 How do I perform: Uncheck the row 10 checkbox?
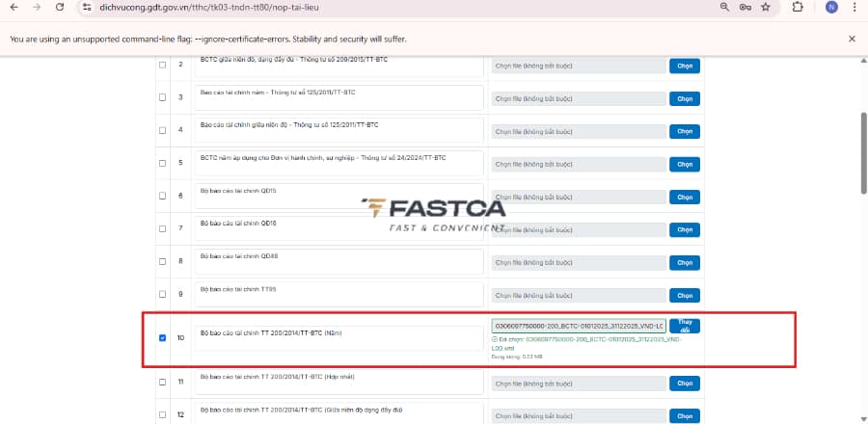(162, 338)
